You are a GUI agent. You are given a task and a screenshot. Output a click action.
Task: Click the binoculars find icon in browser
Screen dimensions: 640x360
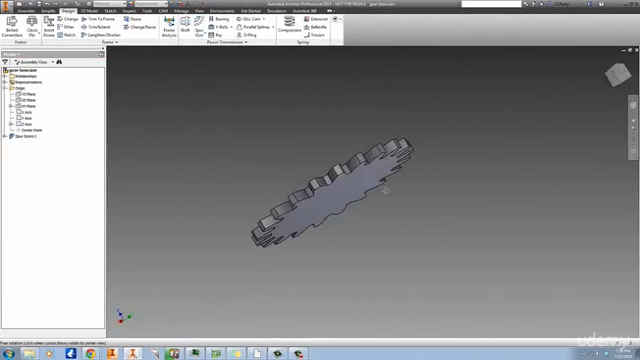coord(59,62)
